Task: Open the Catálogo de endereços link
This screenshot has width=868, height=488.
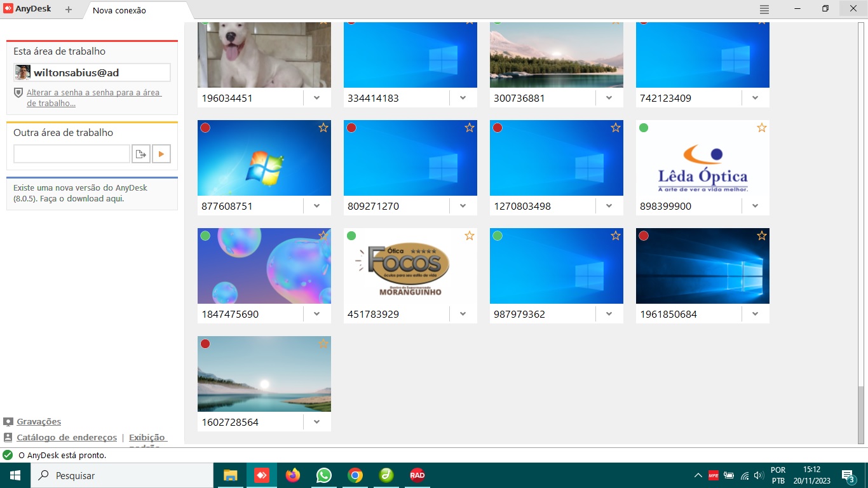Action: pos(67,437)
